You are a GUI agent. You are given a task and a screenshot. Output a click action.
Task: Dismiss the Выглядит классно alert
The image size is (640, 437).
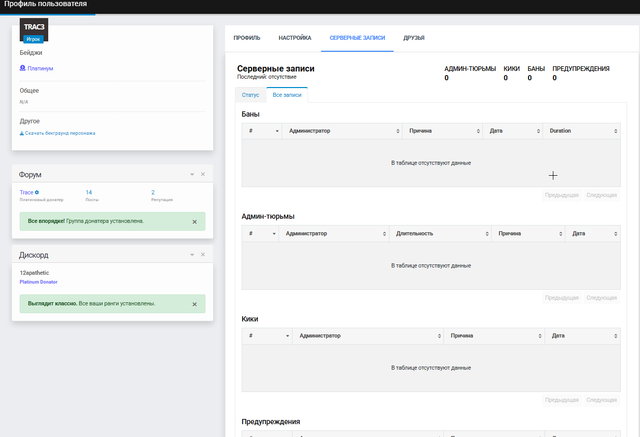click(x=195, y=304)
